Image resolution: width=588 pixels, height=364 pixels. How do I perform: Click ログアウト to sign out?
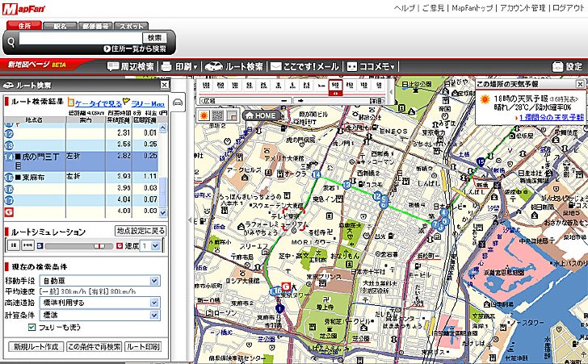pyautogui.click(x=568, y=8)
